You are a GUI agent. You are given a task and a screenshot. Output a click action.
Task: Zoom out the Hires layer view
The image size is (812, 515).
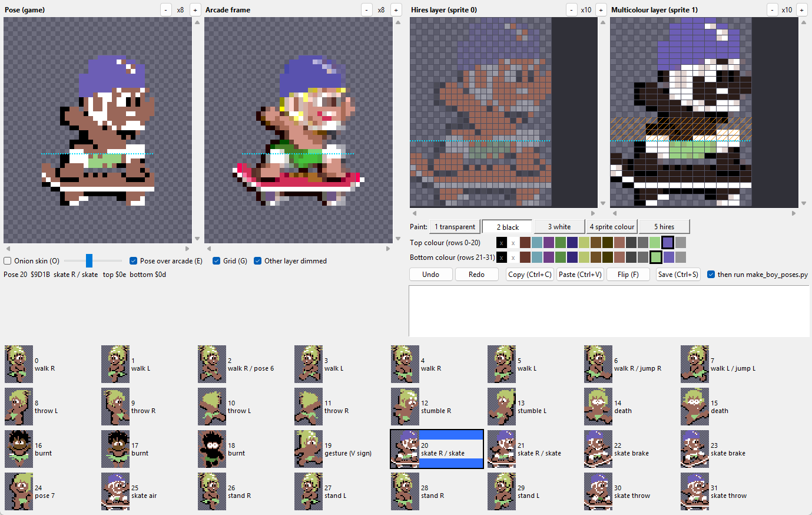point(572,10)
